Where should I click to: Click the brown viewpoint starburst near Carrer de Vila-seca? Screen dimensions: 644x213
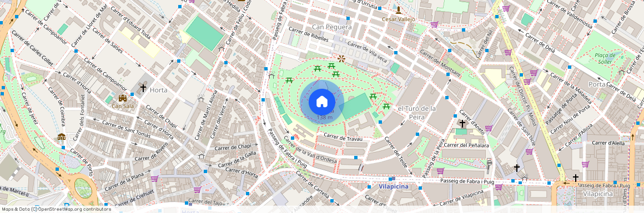click(341, 59)
